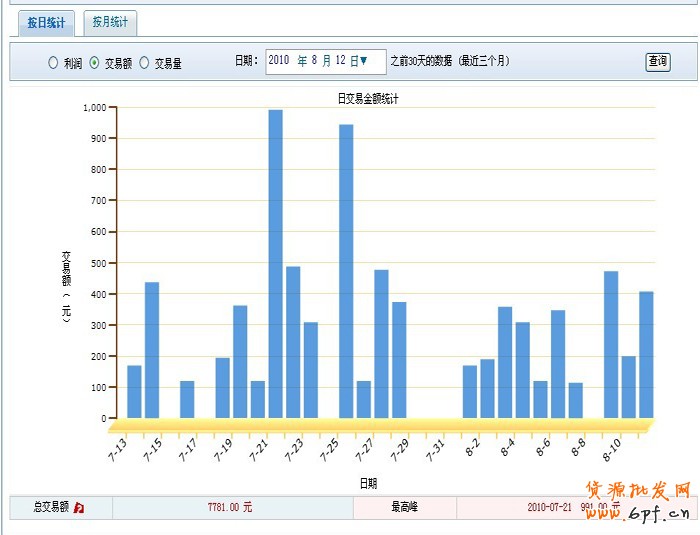The width and height of the screenshot is (700, 535).
Task: Click the chart title 日交易金额统计
Action: [x=369, y=98]
